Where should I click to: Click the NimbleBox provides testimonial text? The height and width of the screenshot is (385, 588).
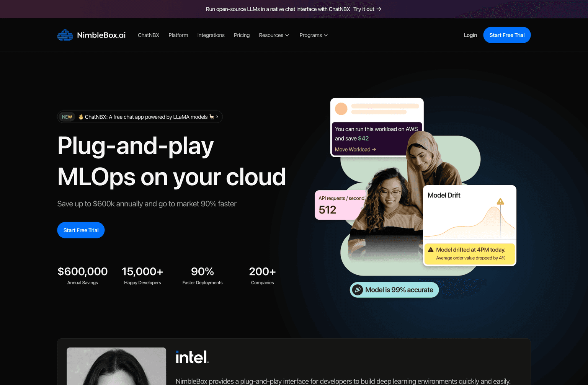343,381
